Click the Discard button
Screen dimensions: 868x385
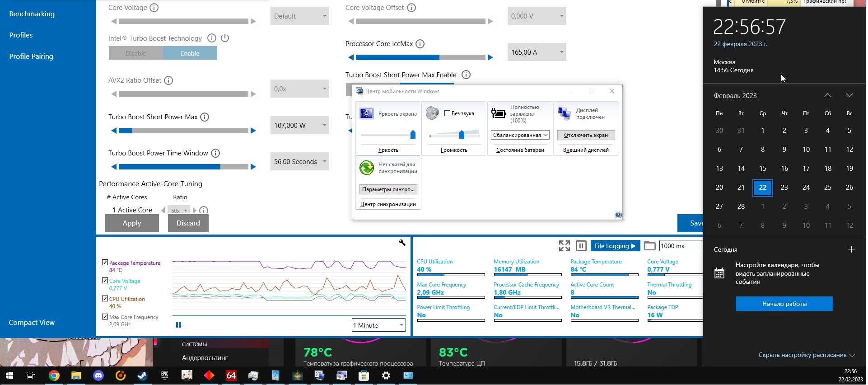[188, 223]
